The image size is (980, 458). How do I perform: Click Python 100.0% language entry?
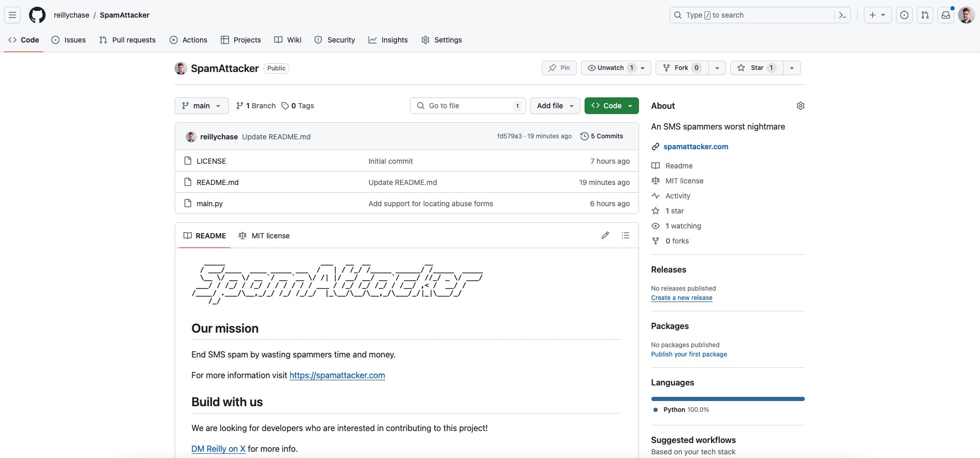pyautogui.click(x=681, y=410)
